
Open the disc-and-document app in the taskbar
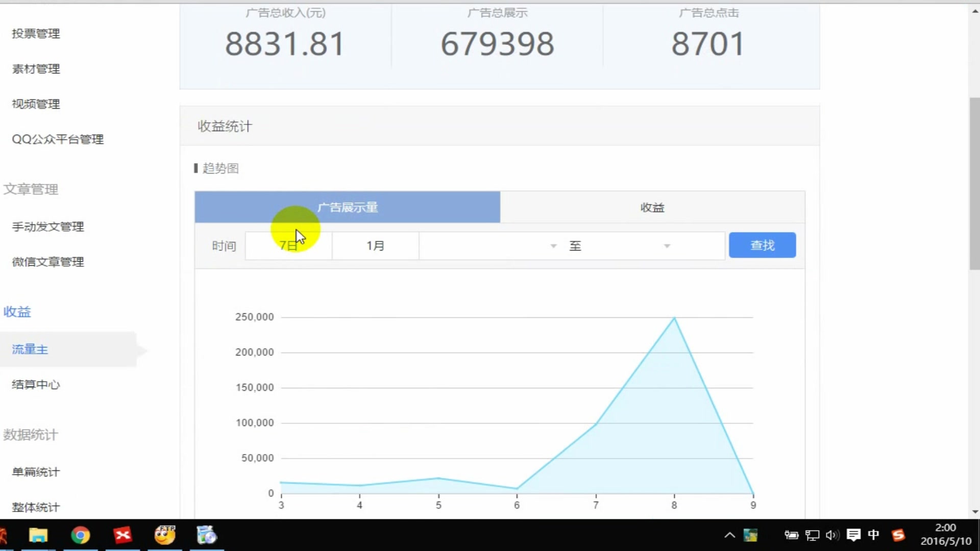tap(207, 535)
